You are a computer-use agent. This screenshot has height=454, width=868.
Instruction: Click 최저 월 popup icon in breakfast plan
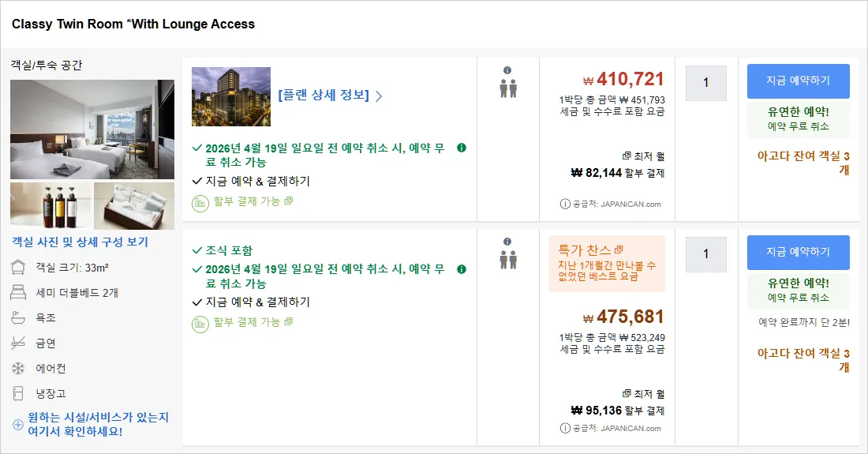(x=627, y=394)
